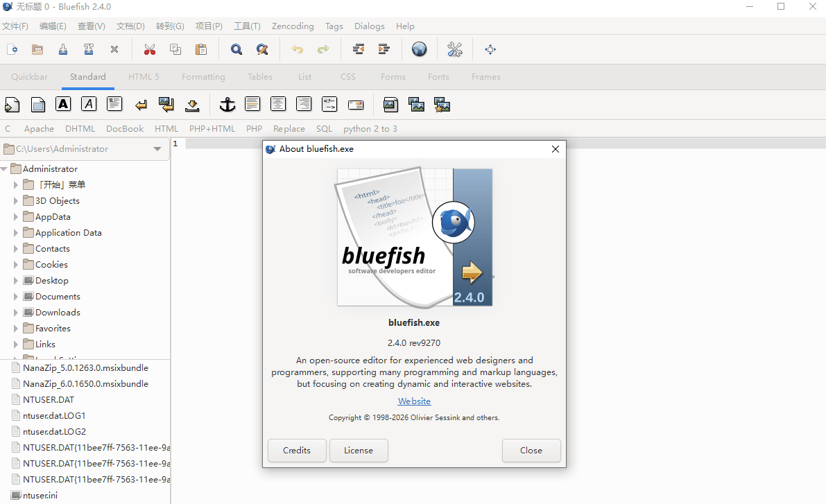Open the C:\Users\Administrator path dropdown
The image size is (826, 504).
(x=157, y=149)
